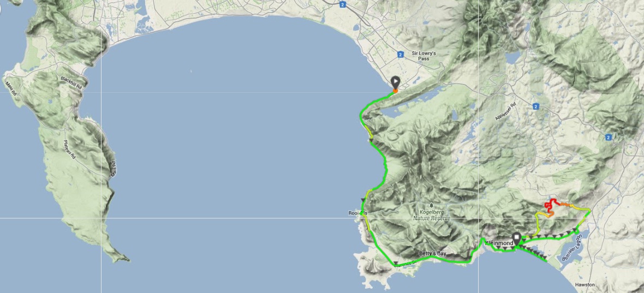
Task: Click the start flag marker pin
Action: (x=395, y=82)
